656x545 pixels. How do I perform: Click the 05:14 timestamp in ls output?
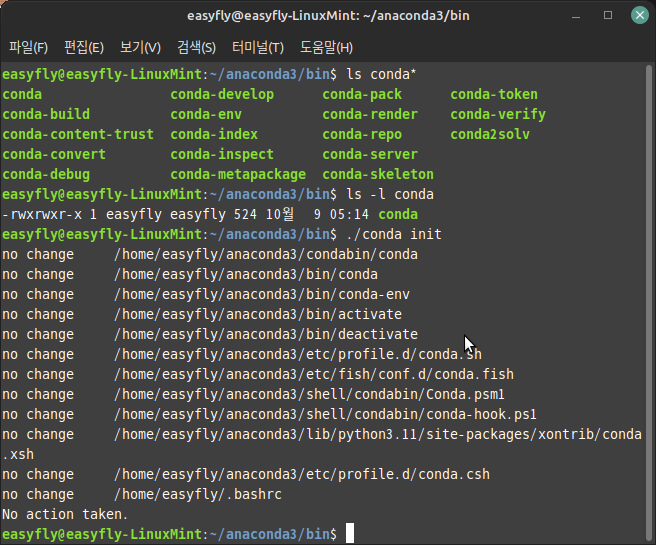tap(349, 215)
